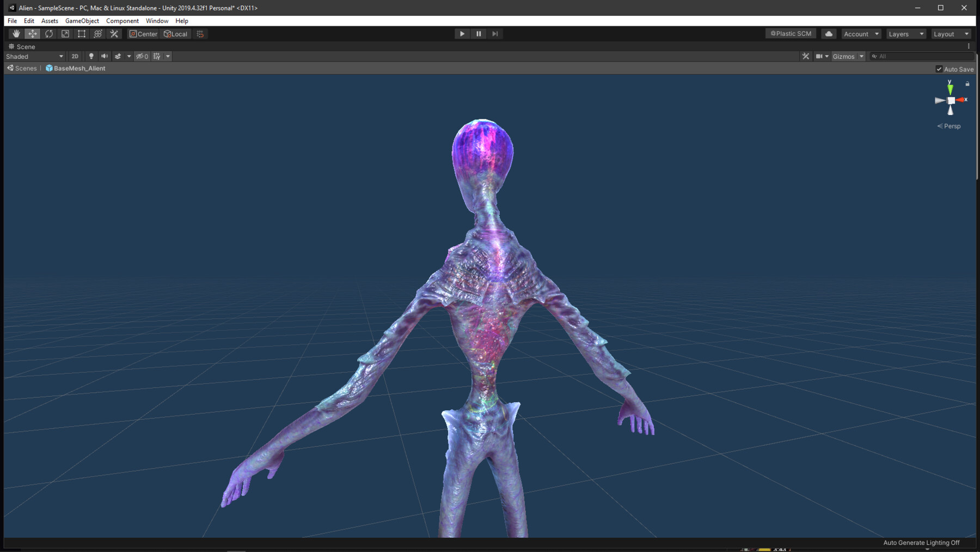Select the Rect Transform tool
980x552 pixels.
(x=81, y=33)
